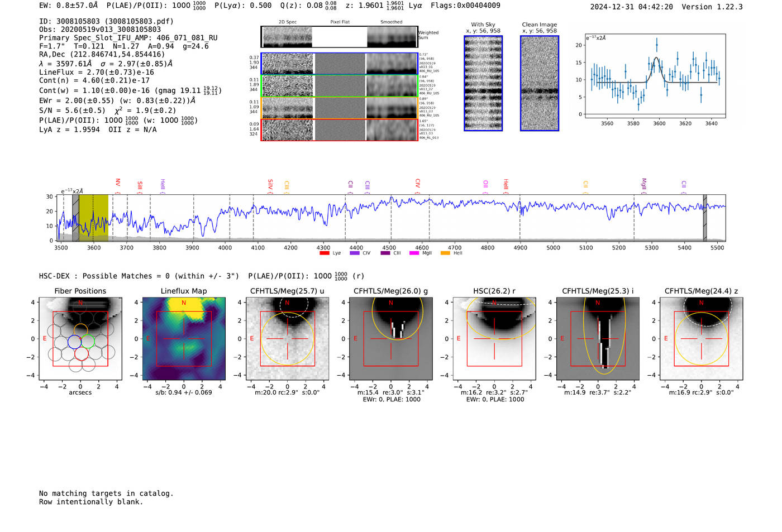Click the magenta MgII legend swatch
The width and height of the screenshot is (782, 532).
pyautogui.click(x=414, y=253)
